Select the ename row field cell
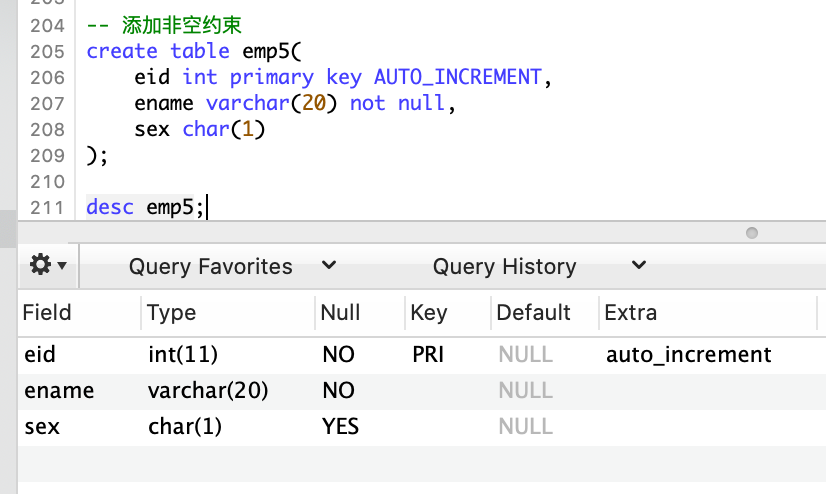Image resolution: width=826 pixels, height=494 pixels. pyautogui.click(x=59, y=391)
